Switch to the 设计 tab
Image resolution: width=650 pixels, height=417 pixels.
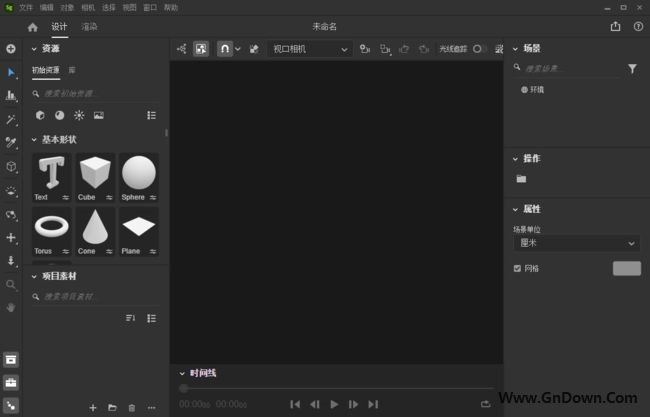click(59, 27)
